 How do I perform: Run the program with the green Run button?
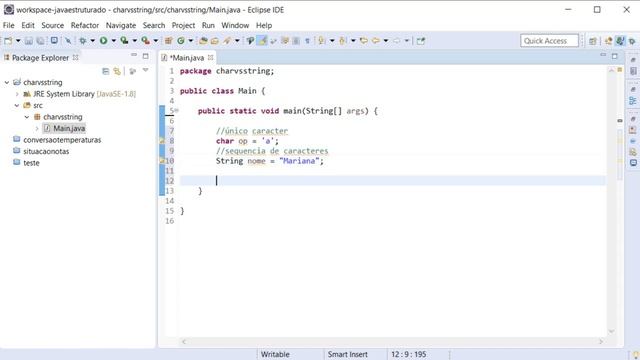pos(104,41)
